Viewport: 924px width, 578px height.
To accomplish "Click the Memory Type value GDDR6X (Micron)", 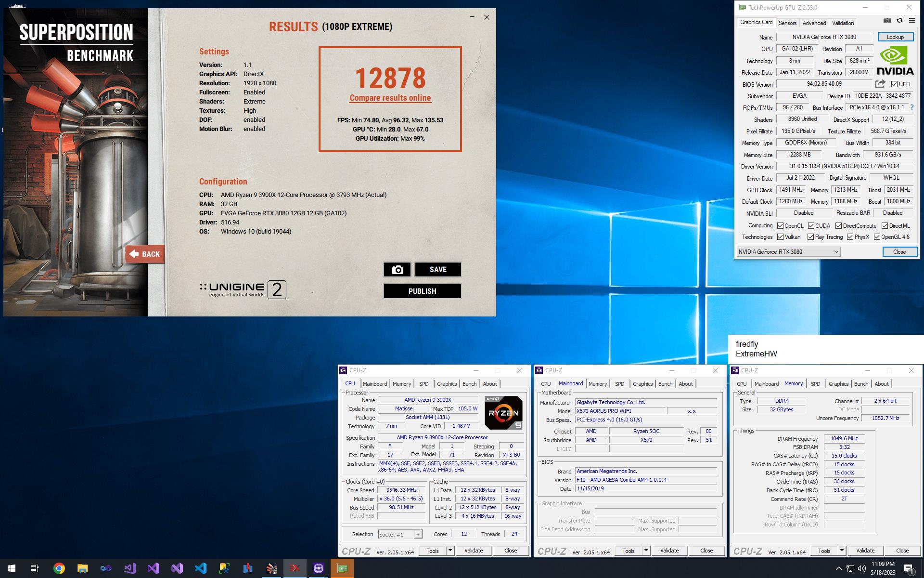I will [806, 143].
